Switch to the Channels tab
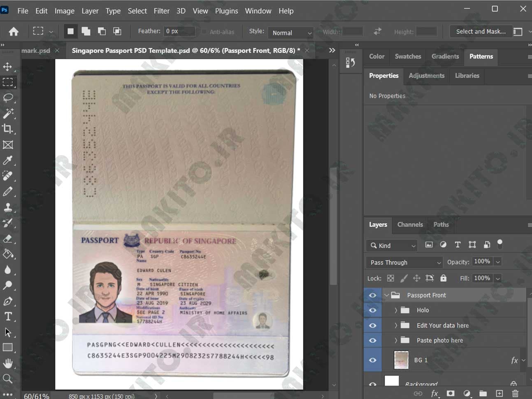The width and height of the screenshot is (532, 399). point(410,225)
